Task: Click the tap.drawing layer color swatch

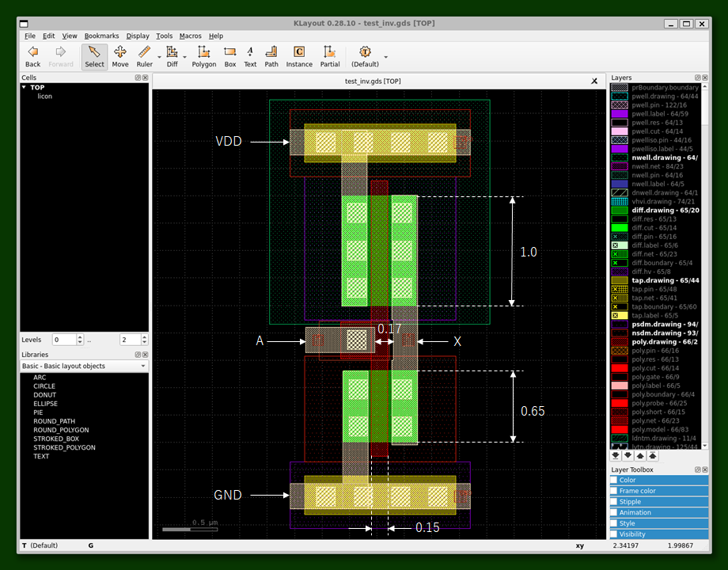Action: pyautogui.click(x=620, y=280)
